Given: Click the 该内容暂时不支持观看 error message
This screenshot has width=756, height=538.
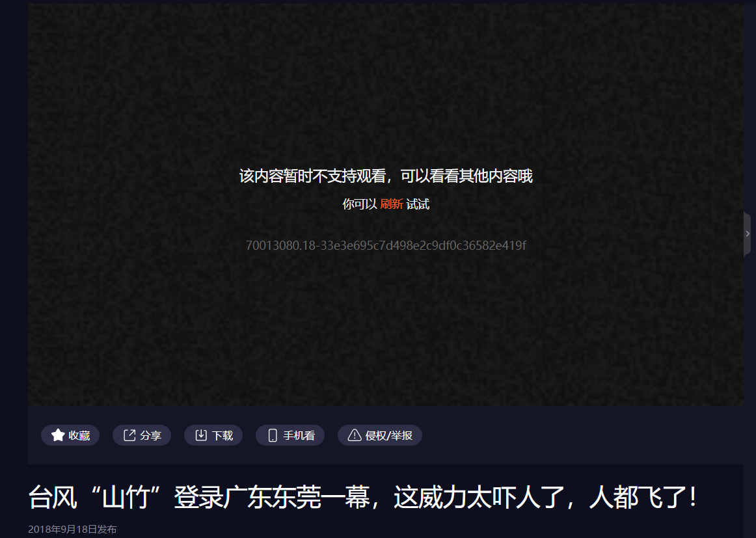Looking at the screenshot, I should pyautogui.click(x=386, y=176).
